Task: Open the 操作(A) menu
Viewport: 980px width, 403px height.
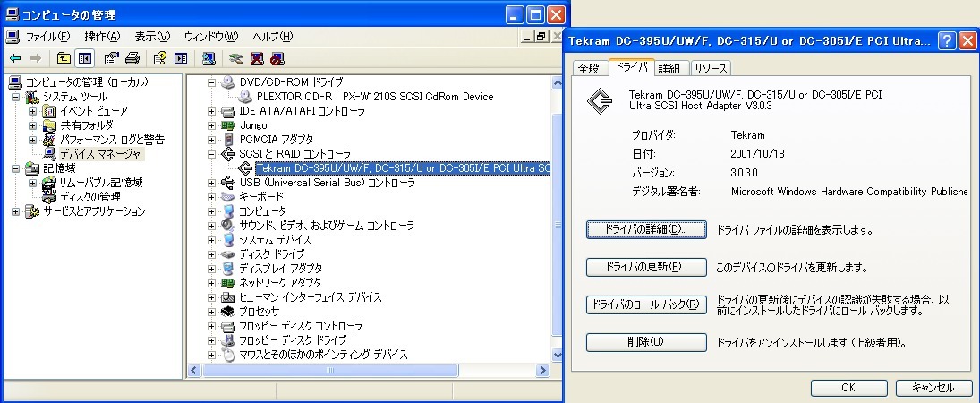Action: 102,37
